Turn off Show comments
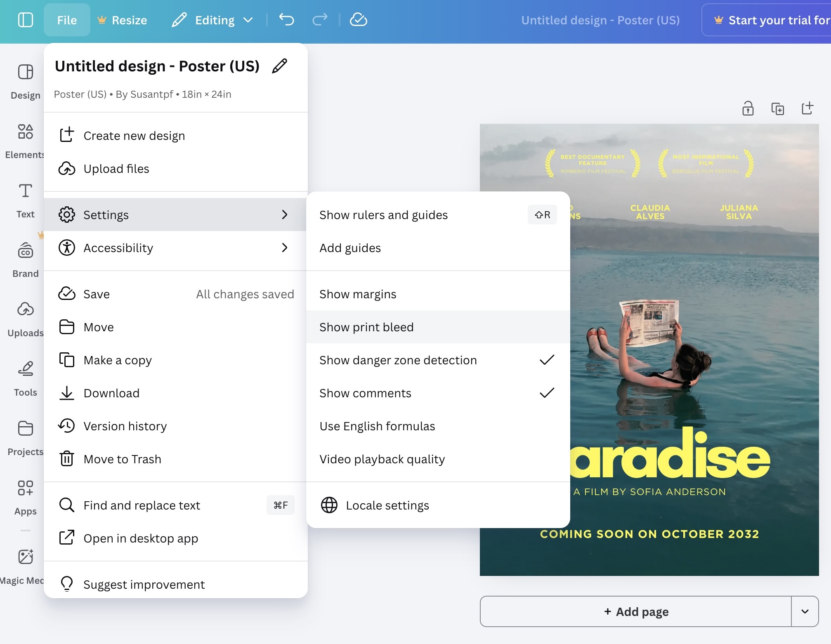This screenshot has height=644, width=831. tap(438, 393)
